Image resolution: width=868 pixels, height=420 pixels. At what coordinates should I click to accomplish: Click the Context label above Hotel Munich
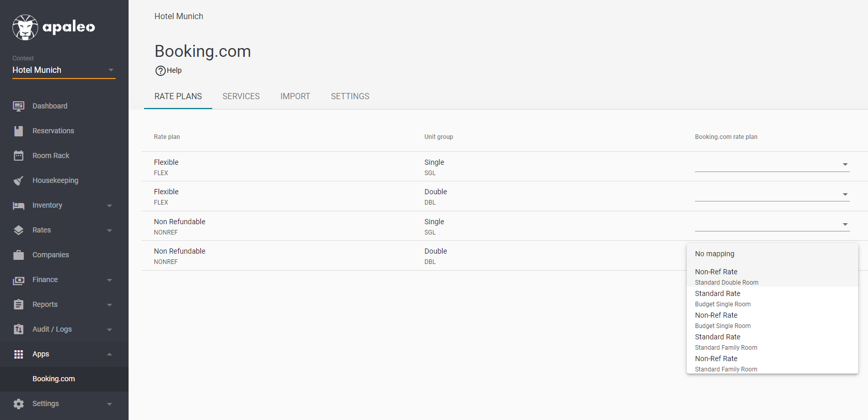coord(23,58)
